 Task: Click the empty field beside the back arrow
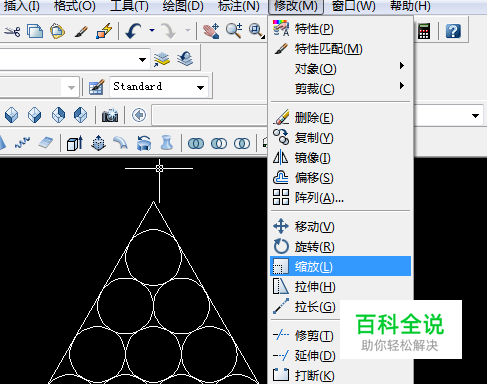click(x=210, y=116)
